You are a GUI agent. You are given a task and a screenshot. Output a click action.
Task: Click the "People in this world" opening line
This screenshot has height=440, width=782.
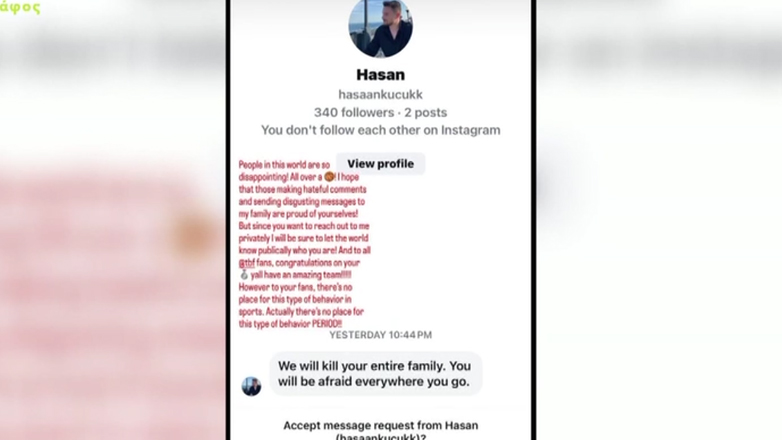pyautogui.click(x=284, y=165)
